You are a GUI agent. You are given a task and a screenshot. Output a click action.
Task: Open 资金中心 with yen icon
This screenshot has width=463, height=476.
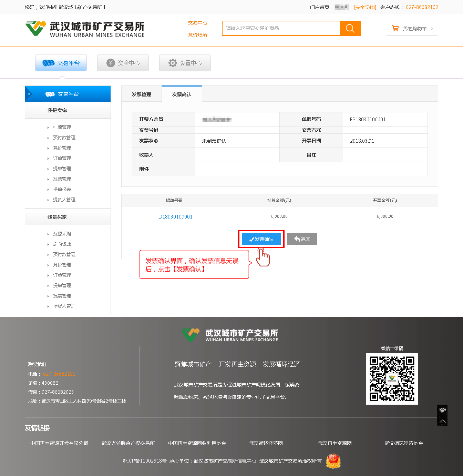(123, 63)
